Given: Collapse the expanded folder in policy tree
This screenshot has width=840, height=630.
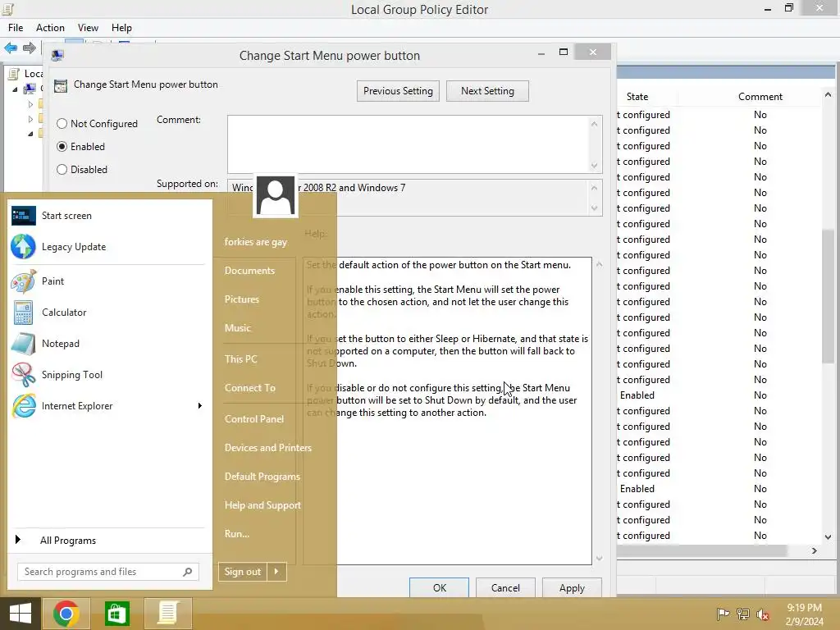Looking at the screenshot, I should 30,134.
